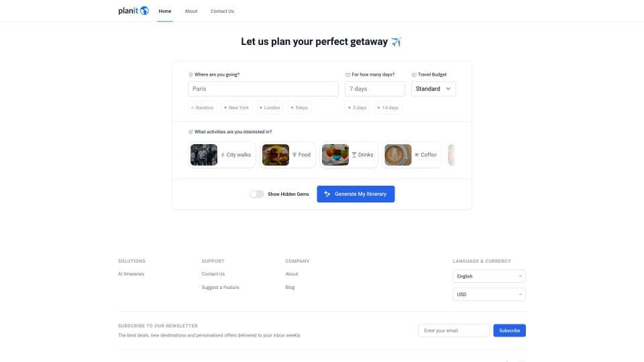Select the Tokyo destination suggestion chip
644x362 pixels.
(x=299, y=107)
